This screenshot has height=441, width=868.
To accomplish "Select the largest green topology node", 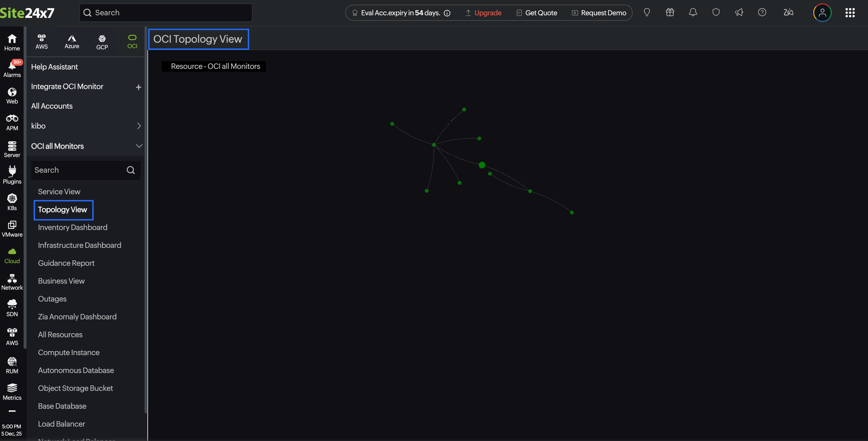I will point(482,165).
